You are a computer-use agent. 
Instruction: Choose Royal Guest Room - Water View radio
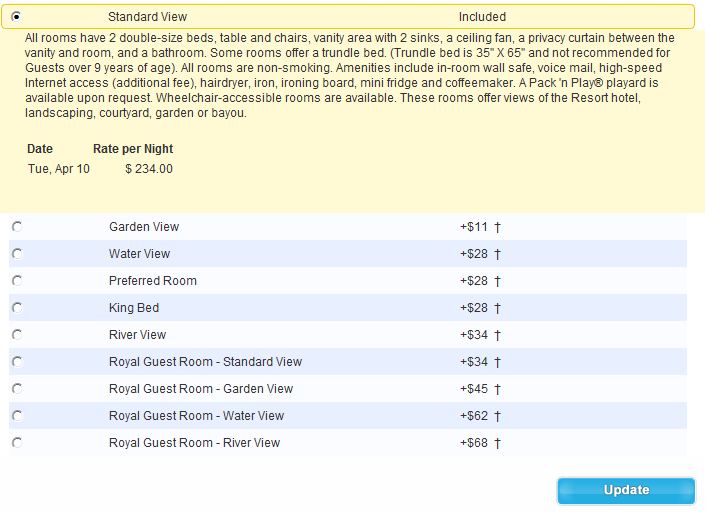(17, 415)
